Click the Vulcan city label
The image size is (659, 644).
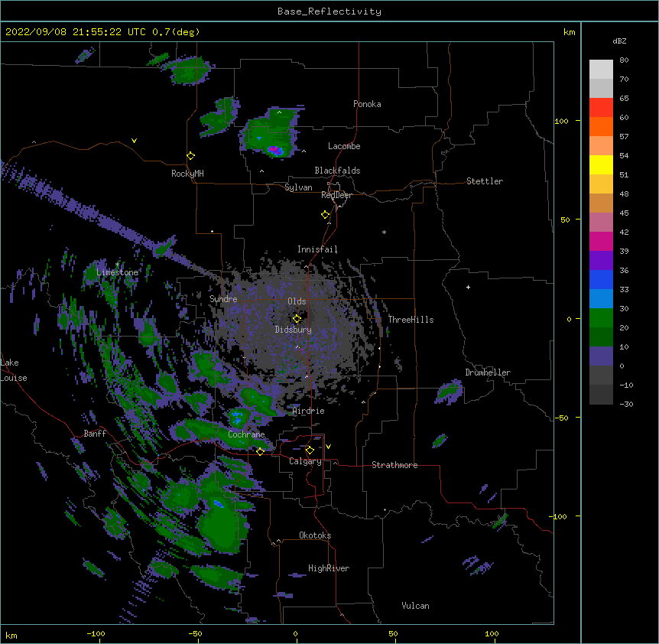[x=415, y=606]
